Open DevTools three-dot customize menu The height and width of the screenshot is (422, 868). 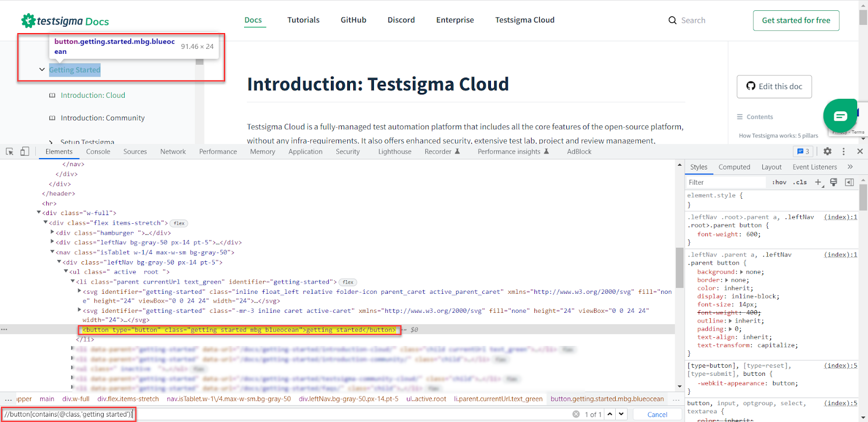tap(844, 152)
